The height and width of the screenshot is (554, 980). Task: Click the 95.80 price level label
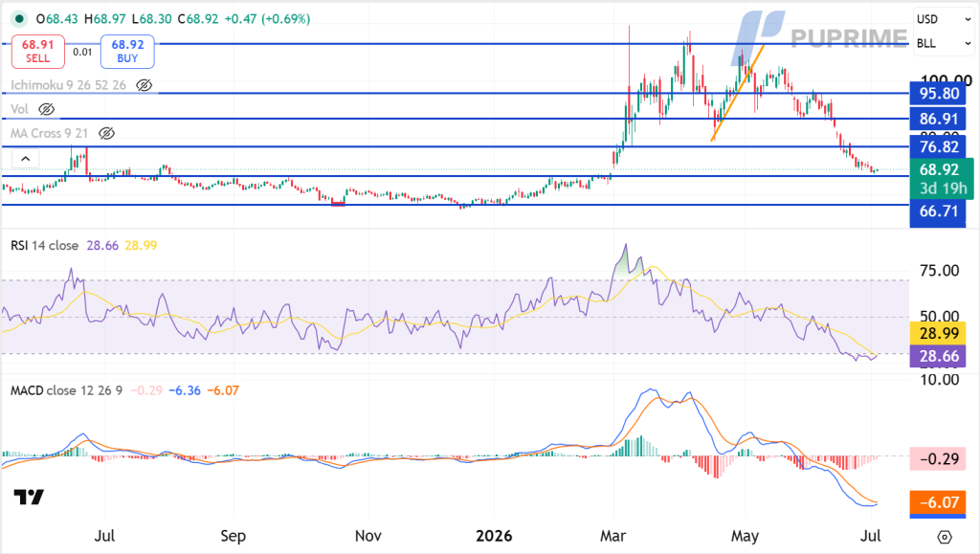point(938,94)
